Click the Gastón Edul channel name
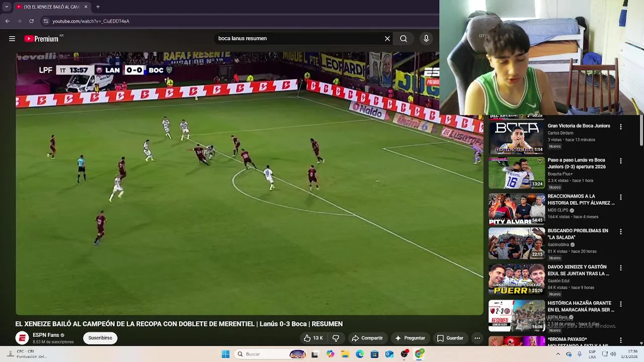Viewport: 644px width, 362px height. pyautogui.click(x=558, y=281)
